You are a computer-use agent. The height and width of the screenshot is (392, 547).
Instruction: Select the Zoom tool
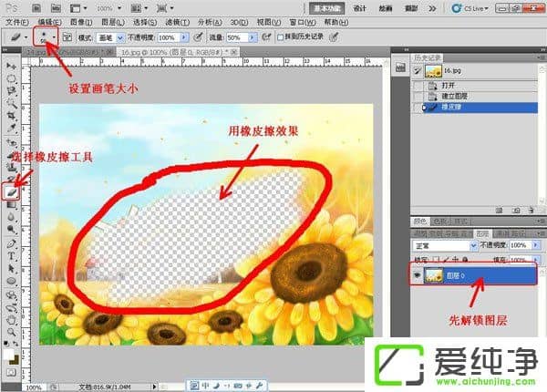12,332
